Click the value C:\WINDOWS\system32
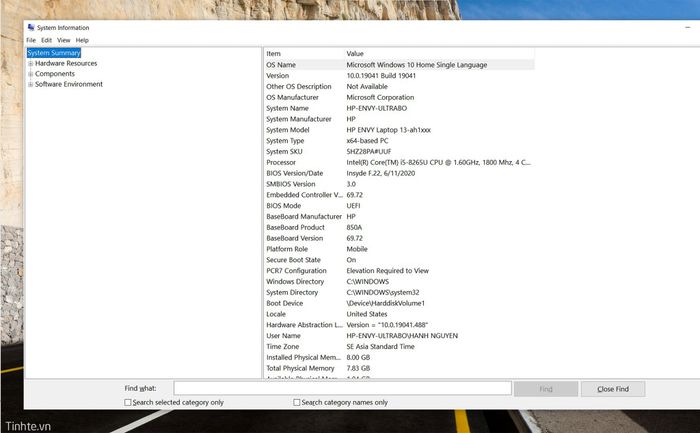The height and width of the screenshot is (433, 700). point(383,292)
